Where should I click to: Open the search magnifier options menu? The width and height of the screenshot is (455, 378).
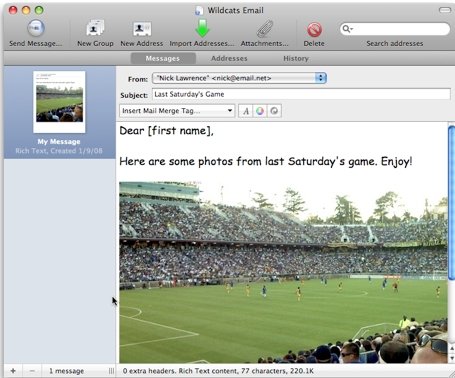click(x=348, y=29)
